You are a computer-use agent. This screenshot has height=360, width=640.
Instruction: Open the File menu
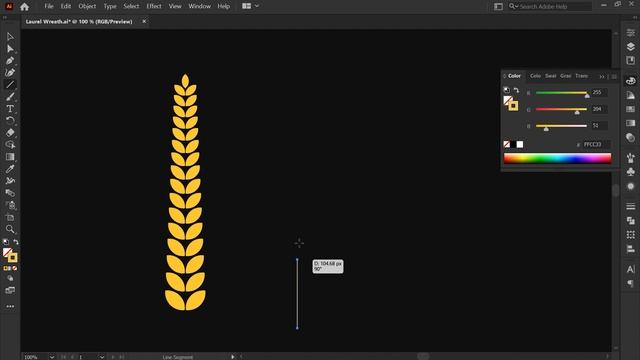coord(49,6)
